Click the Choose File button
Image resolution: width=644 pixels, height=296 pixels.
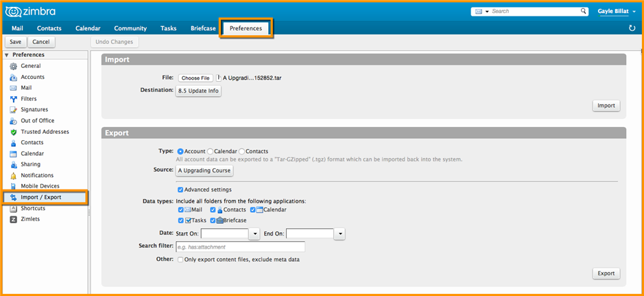[196, 78]
